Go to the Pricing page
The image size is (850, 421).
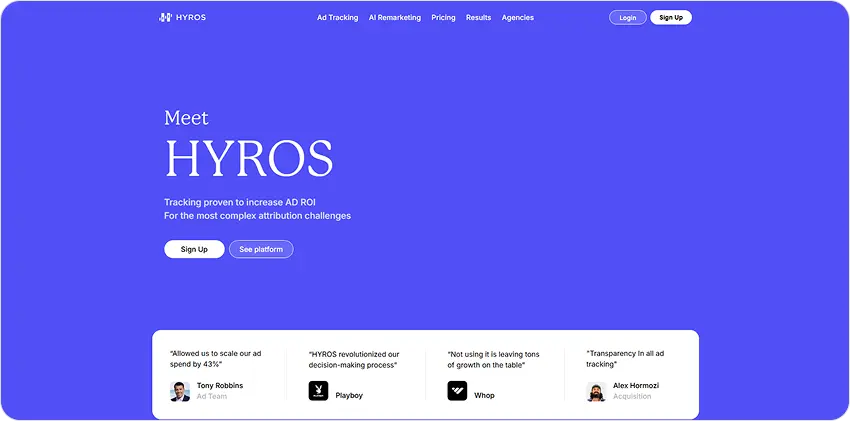pos(443,17)
